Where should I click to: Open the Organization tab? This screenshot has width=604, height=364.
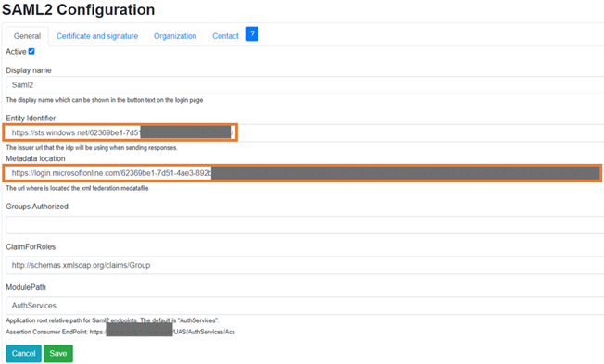pos(175,36)
